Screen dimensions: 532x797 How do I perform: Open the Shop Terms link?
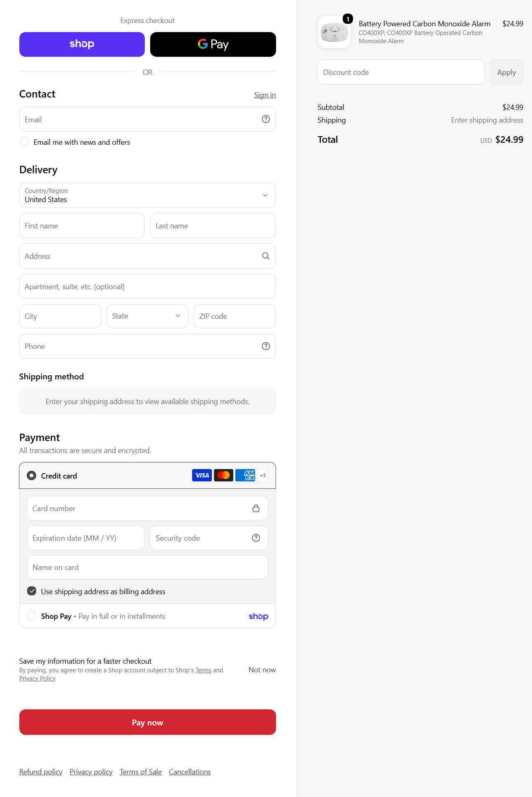click(203, 670)
